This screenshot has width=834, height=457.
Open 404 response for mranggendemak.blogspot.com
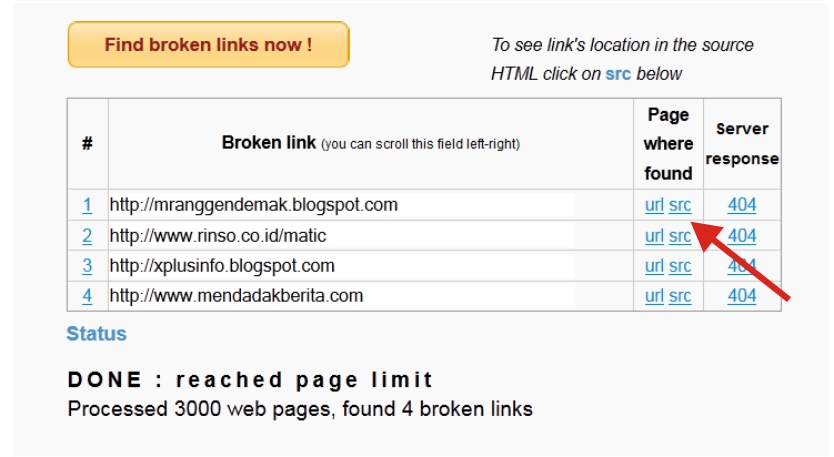coord(742,205)
